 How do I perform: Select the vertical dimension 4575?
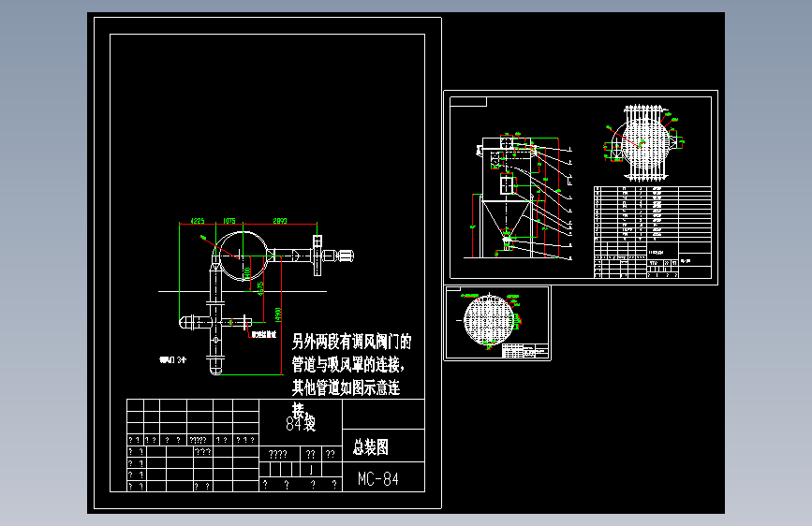click(260, 289)
